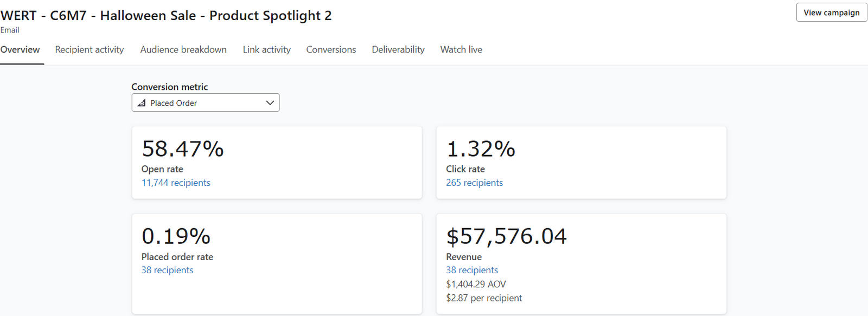This screenshot has width=868, height=316.
Task: Expand the Conversion metric dropdown chevron
Action: (270, 103)
